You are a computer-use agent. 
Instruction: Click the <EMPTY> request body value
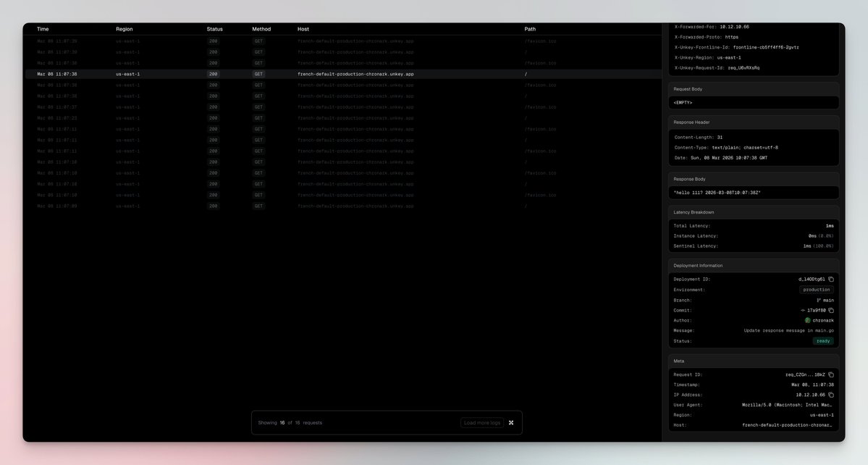click(x=683, y=103)
